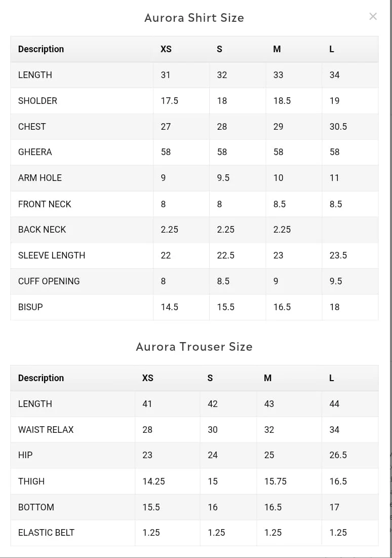Screen dimensions: 392x558
Task: Select the WAIST RELAX row label
Action: click(x=46, y=430)
